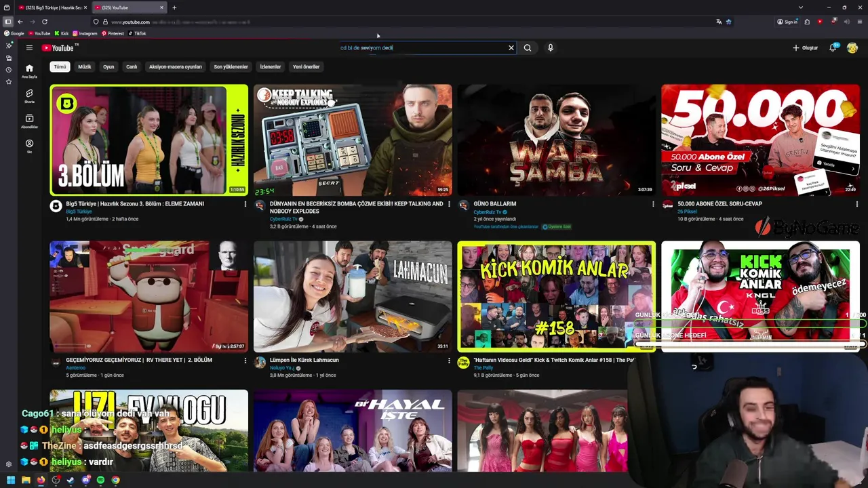Open TikTok bookmark in bookmarks bar
This screenshot has width=868, height=488.
click(136, 33)
